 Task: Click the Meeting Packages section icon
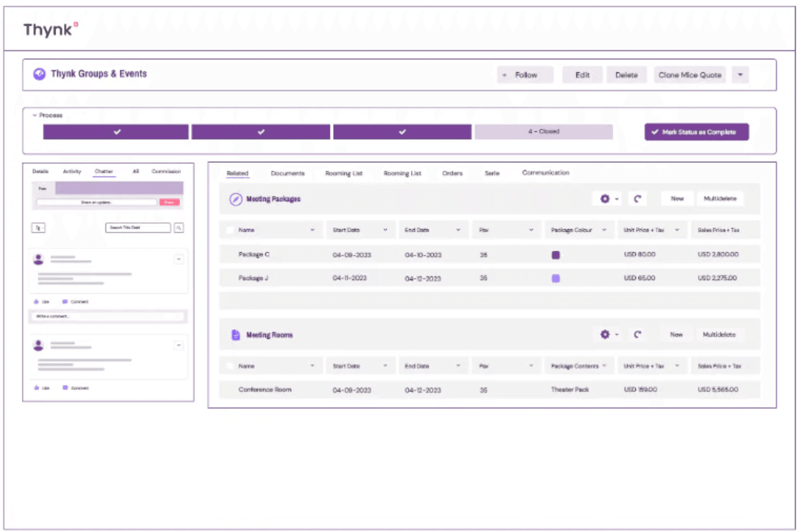tap(236, 199)
